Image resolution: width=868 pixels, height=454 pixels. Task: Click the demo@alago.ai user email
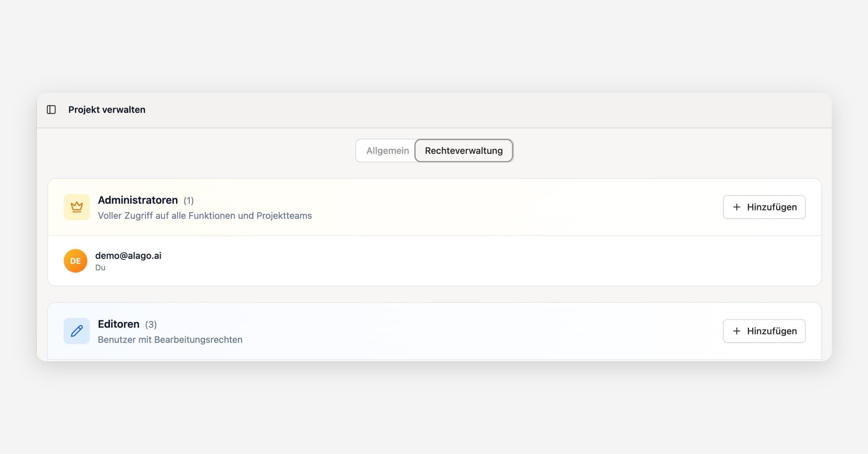click(x=128, y=256)
